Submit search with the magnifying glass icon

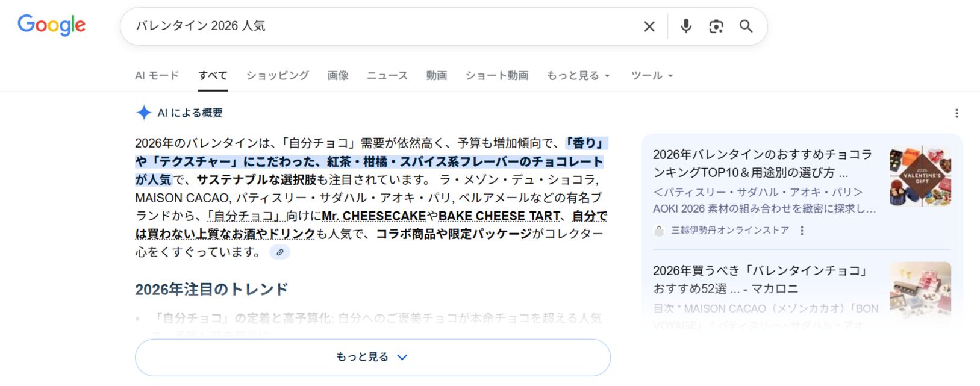pos(746,26)
